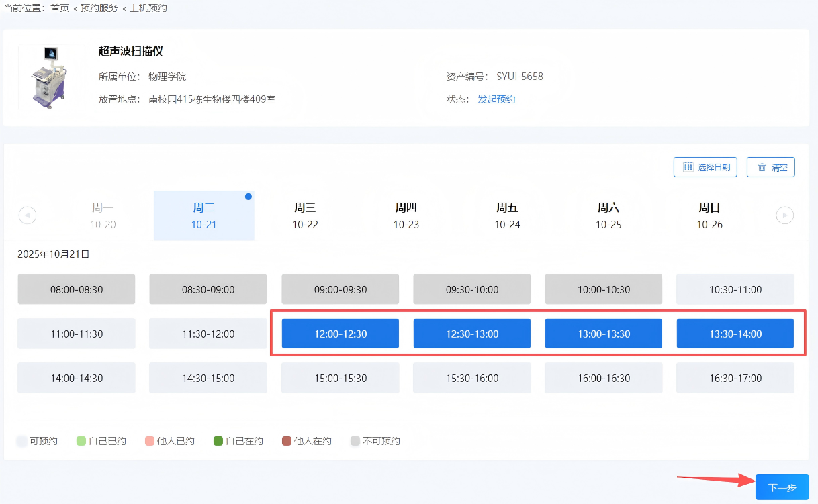Viewport: 818px width, 504px height.
Task: Switch to 周五 10-24 tab
Action: [507, 215]
